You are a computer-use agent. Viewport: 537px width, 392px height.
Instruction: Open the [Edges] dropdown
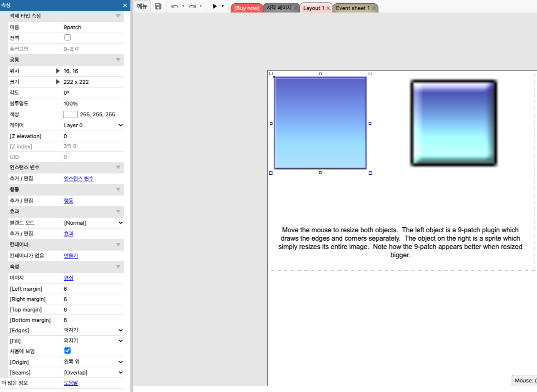coord(93,330)
